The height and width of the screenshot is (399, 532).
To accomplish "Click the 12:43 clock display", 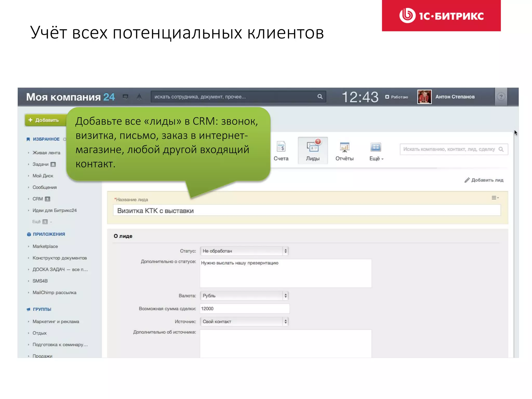I will pos(360,97).
